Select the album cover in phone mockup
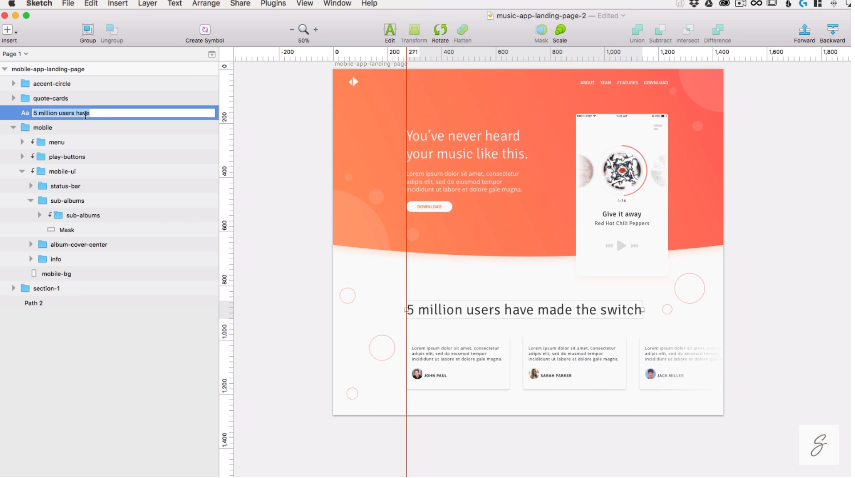 [622, 170]
